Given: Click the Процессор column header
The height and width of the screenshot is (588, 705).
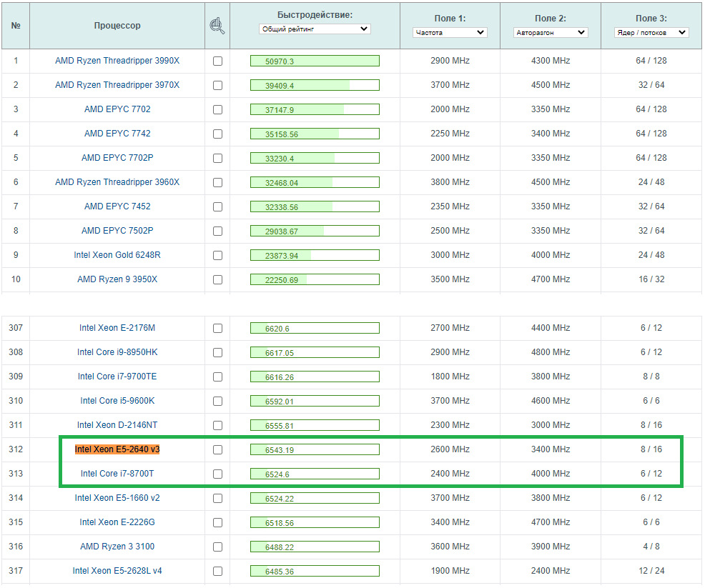Looking at the screenshot, I should (117, 26).
